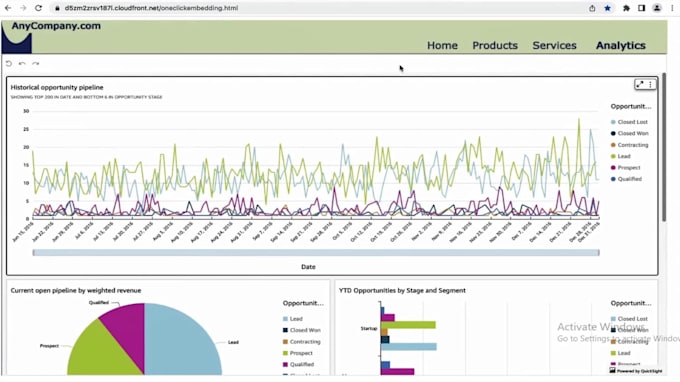Select Lead in bar chart legend
The height and width of the screenshot is (382, 680).
point(621,353)
